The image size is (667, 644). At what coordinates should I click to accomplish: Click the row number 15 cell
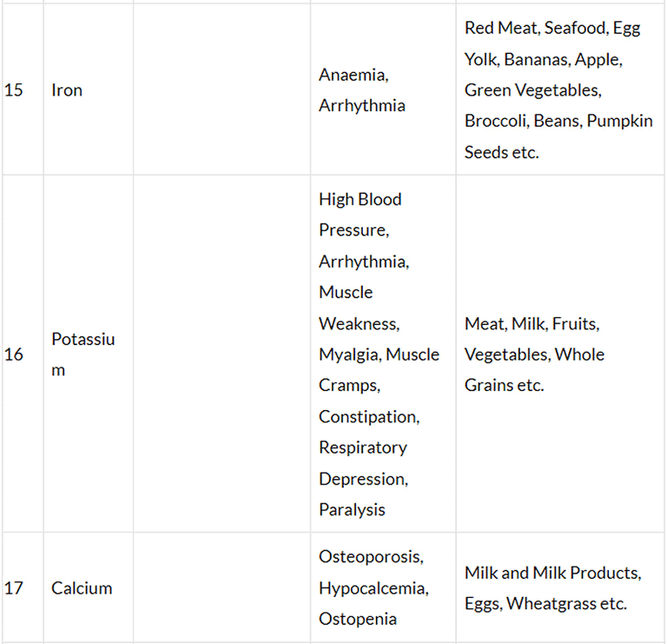coord(14,90)
